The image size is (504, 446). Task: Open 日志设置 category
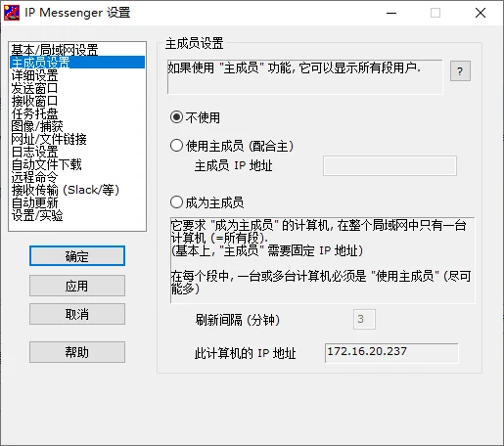tap(77, 152)
